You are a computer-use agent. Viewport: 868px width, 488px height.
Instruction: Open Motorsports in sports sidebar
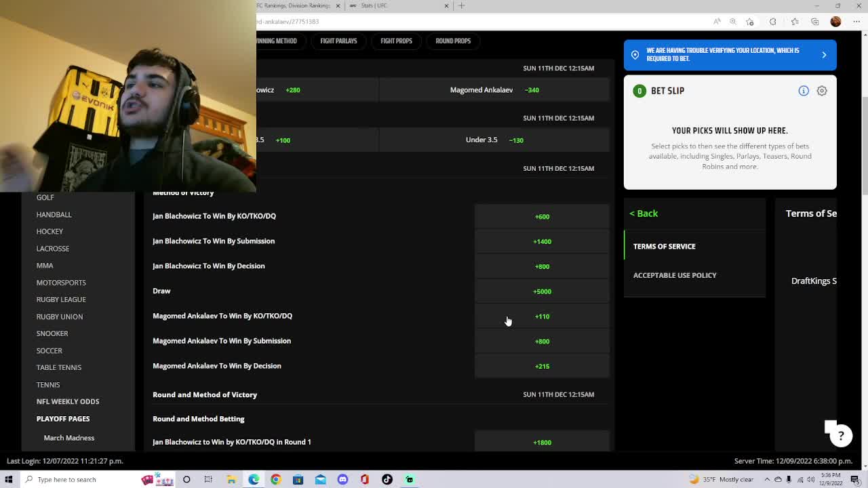click(x=61, y=282)
